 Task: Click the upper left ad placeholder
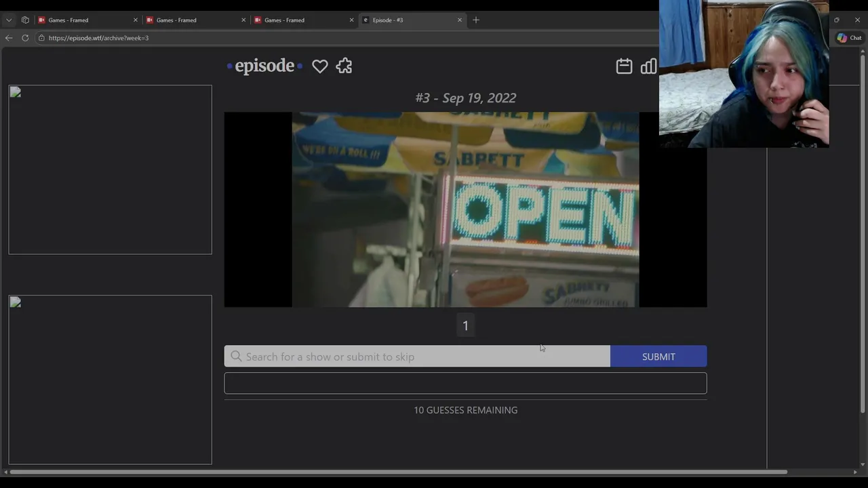tap(110, 169)
